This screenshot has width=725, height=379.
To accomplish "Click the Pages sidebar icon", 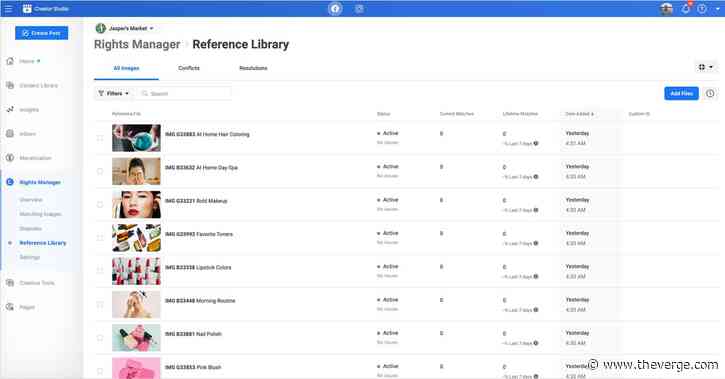I will point(10,307).
